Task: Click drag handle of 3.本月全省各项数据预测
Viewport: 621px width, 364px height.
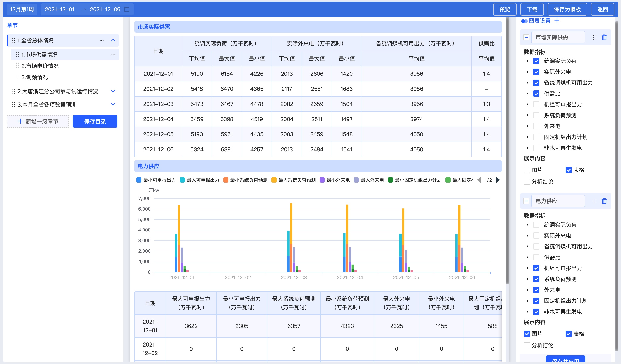Action: pos(14,104)
